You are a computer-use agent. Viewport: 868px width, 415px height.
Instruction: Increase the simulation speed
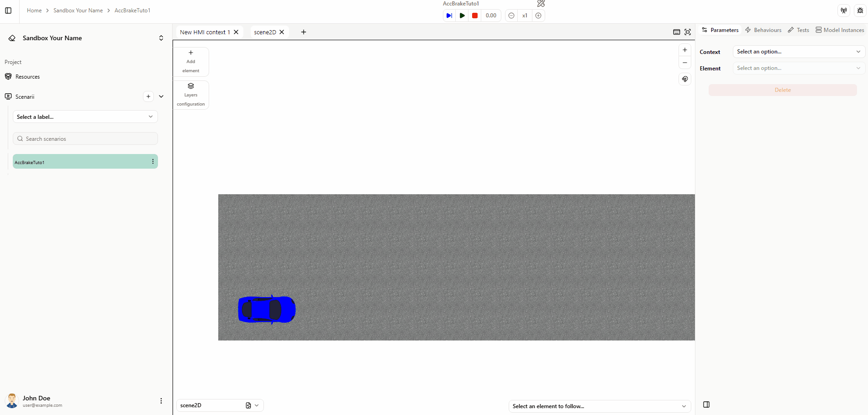click(x=538, y=16)
